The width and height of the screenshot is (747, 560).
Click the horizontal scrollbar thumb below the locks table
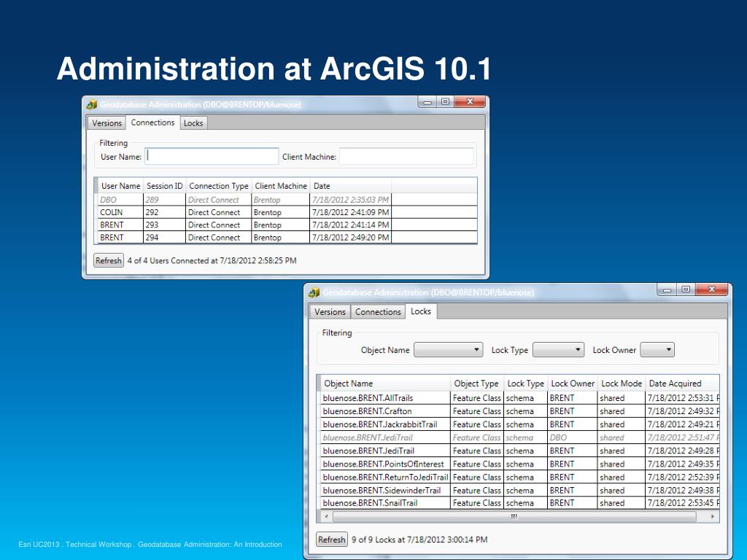[x=514, y=516]
